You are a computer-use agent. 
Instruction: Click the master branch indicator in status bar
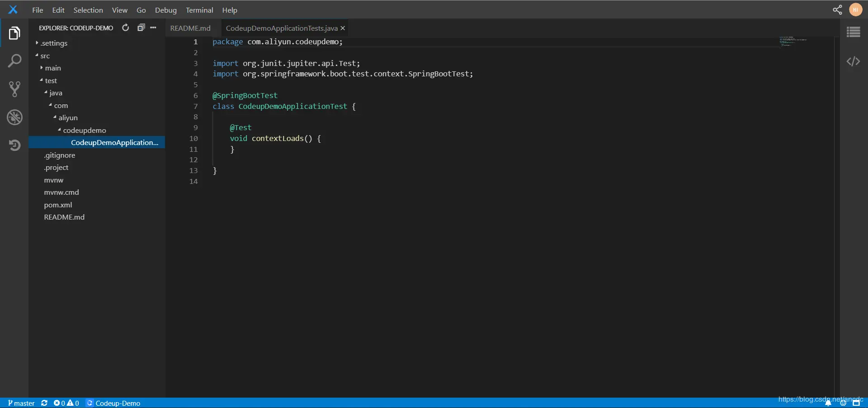[x=21, y=403]
